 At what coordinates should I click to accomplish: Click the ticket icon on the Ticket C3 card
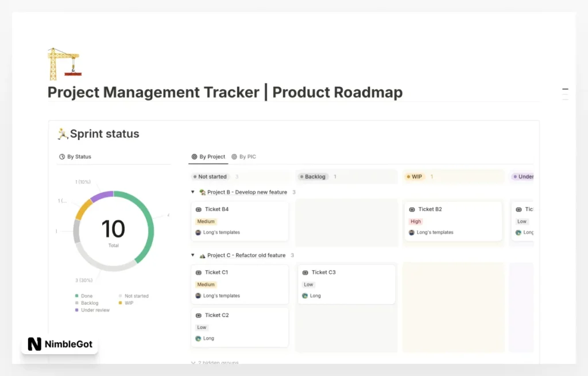point(305,272)
